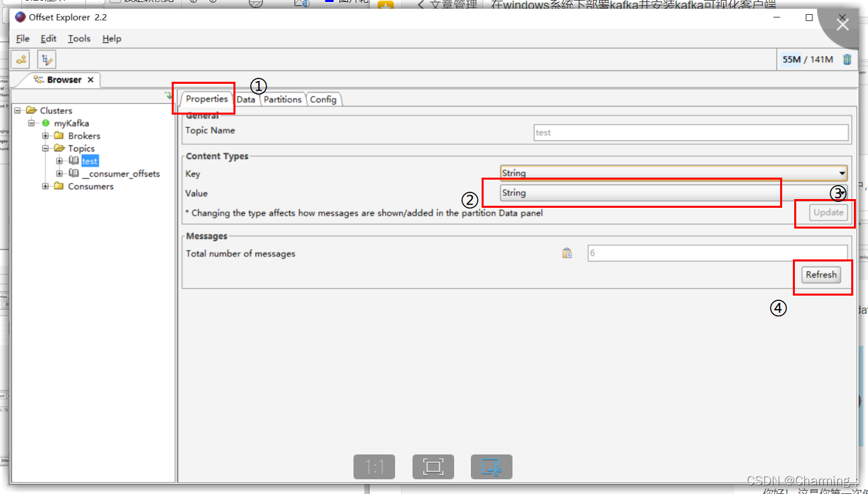Click the total number of messages field

point(718,253)
